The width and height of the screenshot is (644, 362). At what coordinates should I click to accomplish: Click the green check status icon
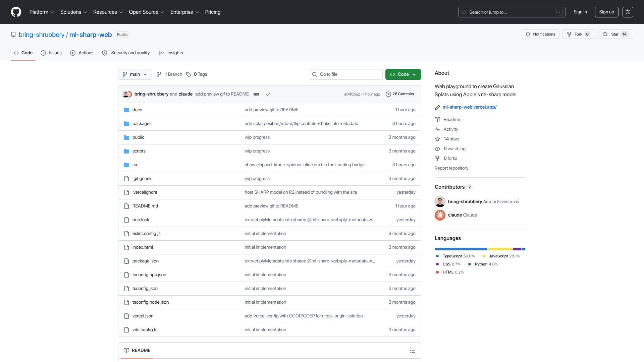point(268,94)
